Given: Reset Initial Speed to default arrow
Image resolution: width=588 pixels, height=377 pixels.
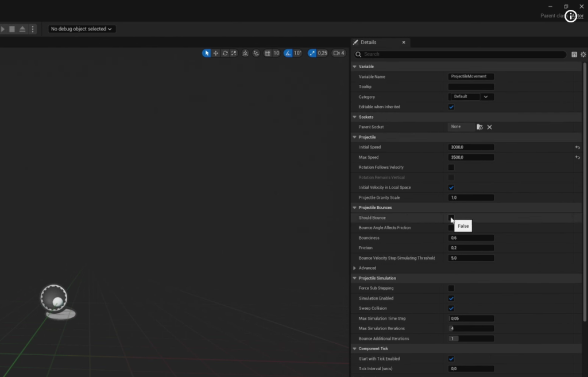Looking at the screenshot, I should [x=578, y=147].
